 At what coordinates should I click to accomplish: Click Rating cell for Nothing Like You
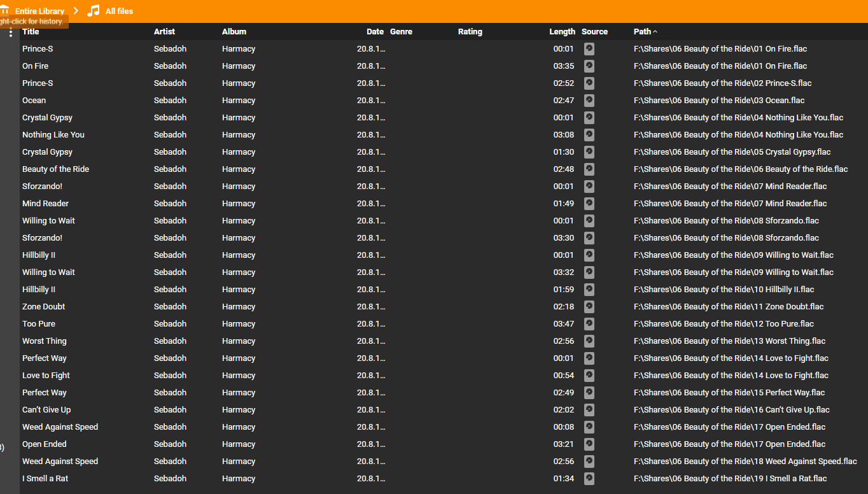point(484,134)
